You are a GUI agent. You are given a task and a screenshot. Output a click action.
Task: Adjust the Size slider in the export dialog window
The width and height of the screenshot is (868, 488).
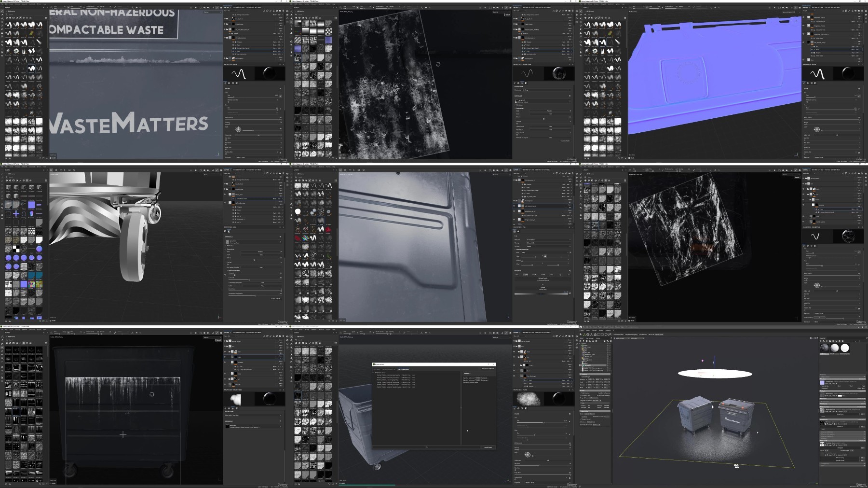tap(542, 423)
